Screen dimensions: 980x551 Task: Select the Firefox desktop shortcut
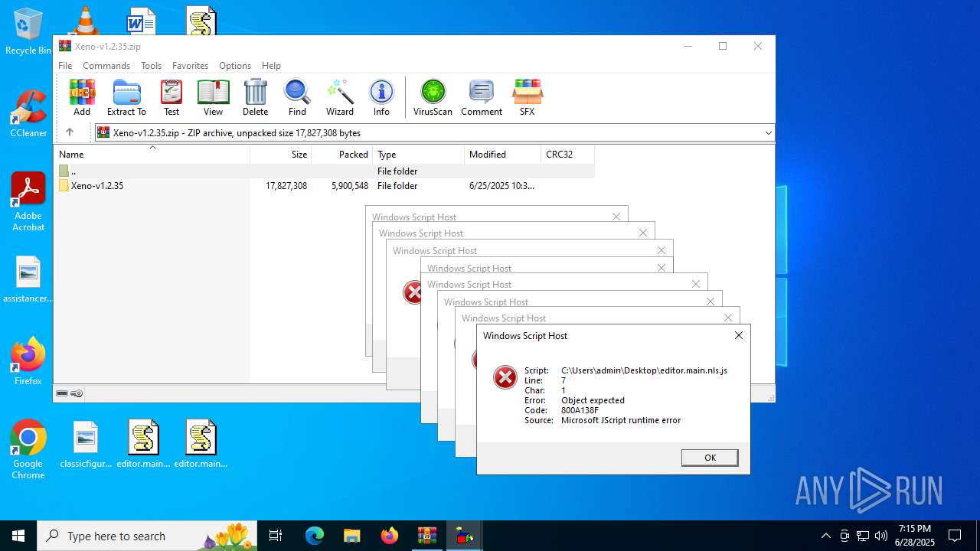coord(28,361)
